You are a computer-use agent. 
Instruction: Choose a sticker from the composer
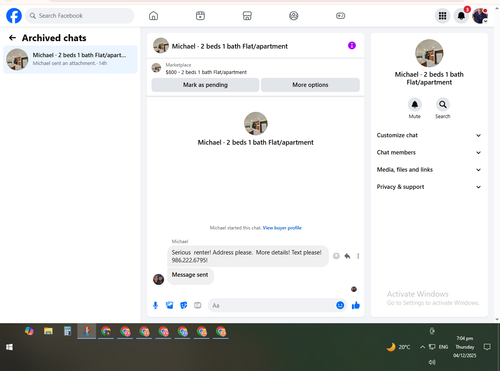[184, 305]
